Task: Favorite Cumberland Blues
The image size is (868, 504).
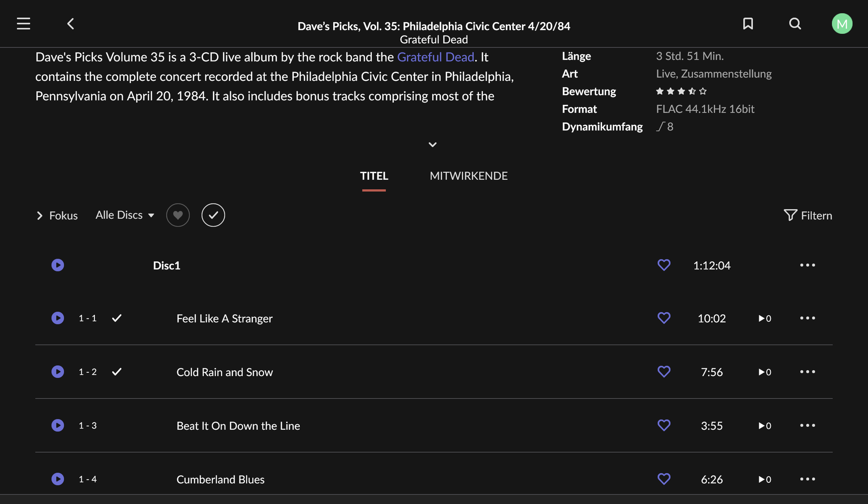Action: [x=664, y=479]
